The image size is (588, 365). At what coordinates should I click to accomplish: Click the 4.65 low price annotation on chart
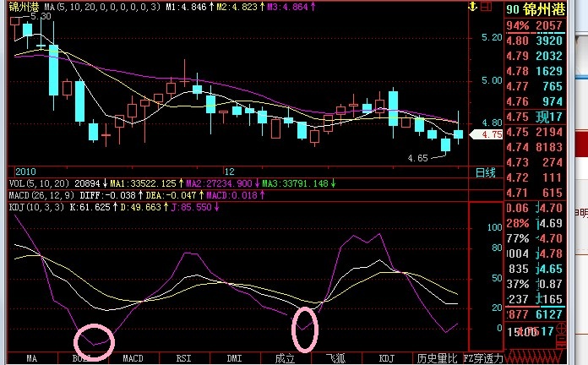[419, 157]
